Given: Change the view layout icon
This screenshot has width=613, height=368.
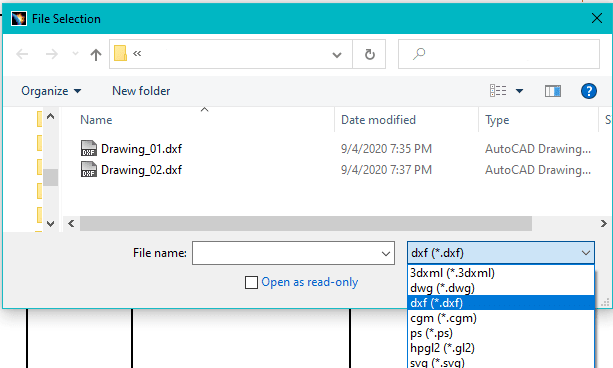Looking at the screenshot, I should (498, 91).
